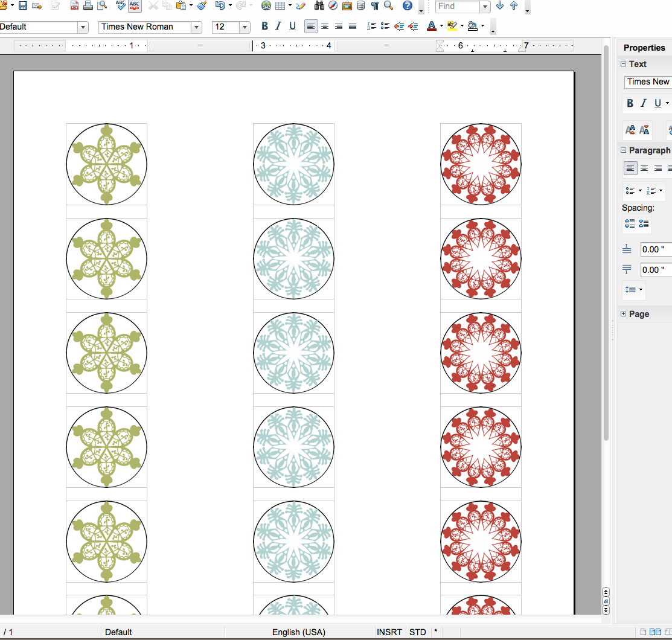Open the Find & Replace binoculars icon
The height and width of the screenshot is (640, 672).
click(x=318, y=6)
